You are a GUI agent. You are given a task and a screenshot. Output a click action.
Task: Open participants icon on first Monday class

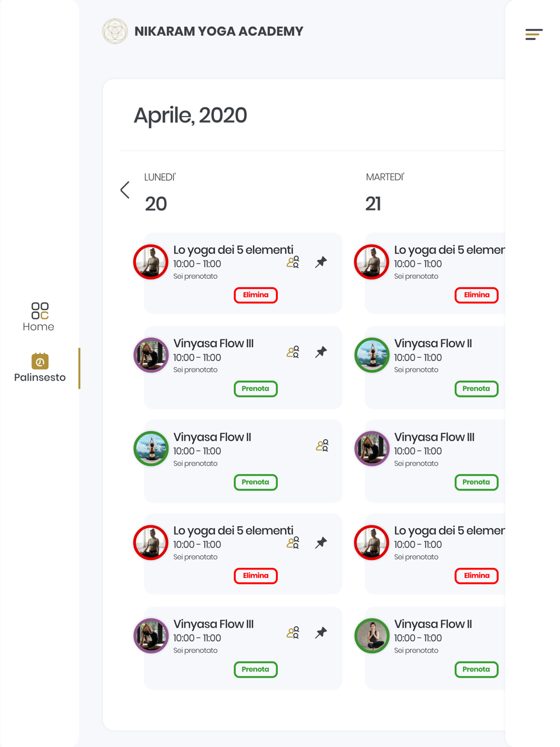pyautogui.click(x=293, y=262)
